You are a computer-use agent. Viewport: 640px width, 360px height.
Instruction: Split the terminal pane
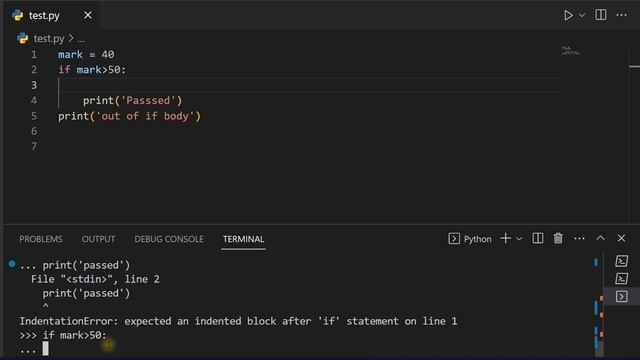click(538, 238)
